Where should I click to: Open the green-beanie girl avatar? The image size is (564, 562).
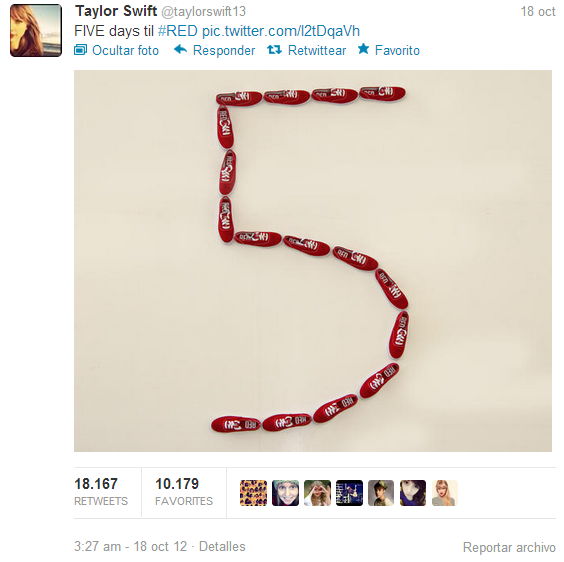tap(286, 493)
